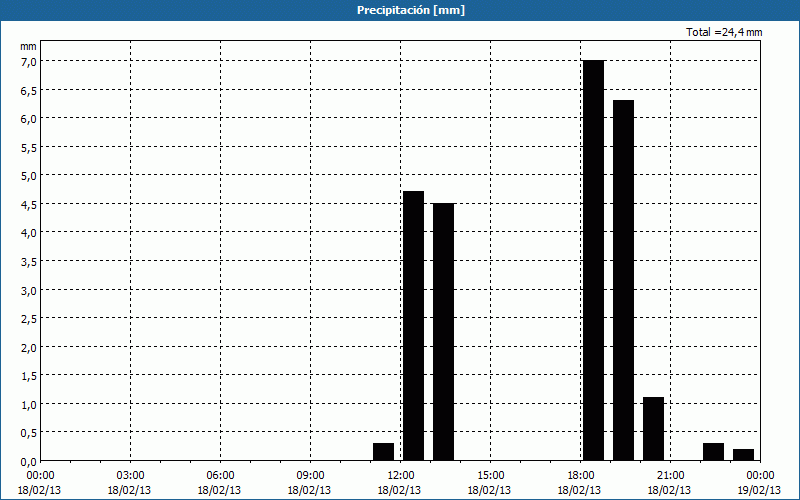Viewport: 800px width, 500px height.
Task: Click the 19/02/13 date label
Action: pos(759,490)
